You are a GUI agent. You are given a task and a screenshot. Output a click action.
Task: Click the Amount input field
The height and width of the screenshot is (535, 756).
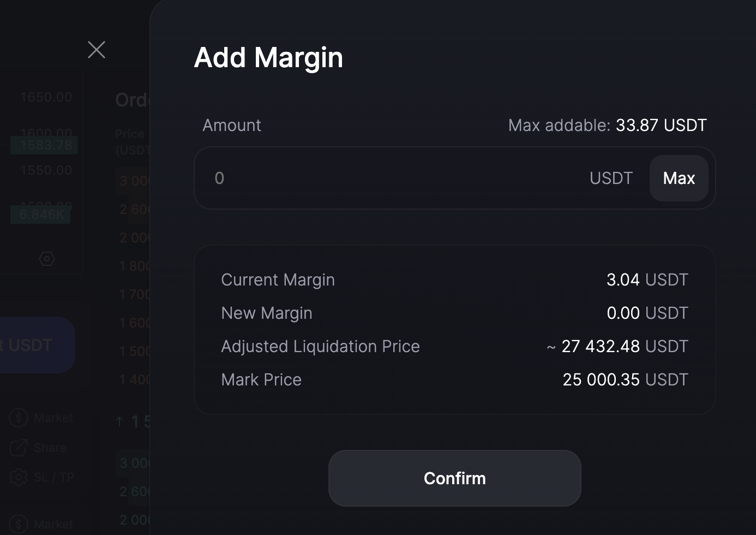coord(393,179)
